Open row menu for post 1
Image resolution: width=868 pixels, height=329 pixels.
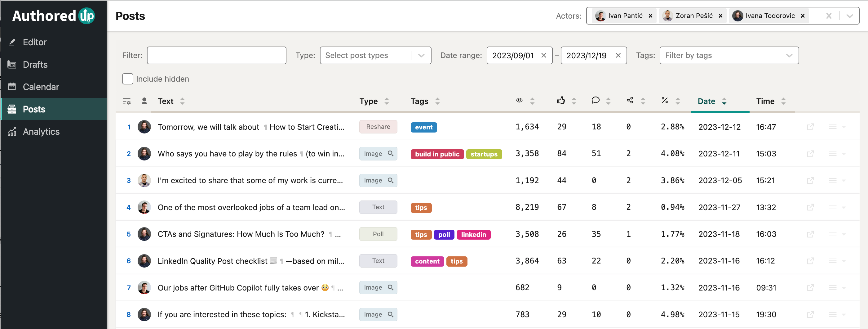tap(837, 127)
